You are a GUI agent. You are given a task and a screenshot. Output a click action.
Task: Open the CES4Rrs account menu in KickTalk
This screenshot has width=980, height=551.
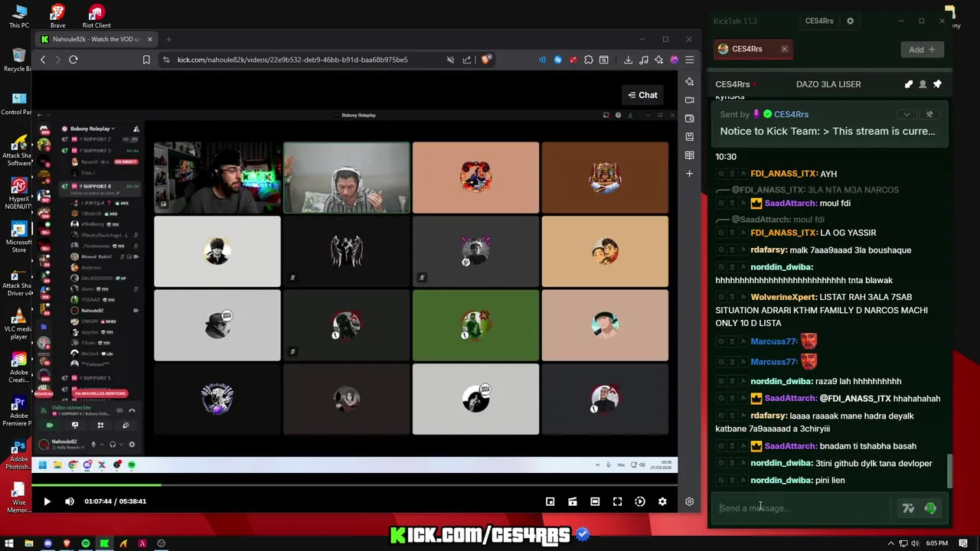point(819,21)
